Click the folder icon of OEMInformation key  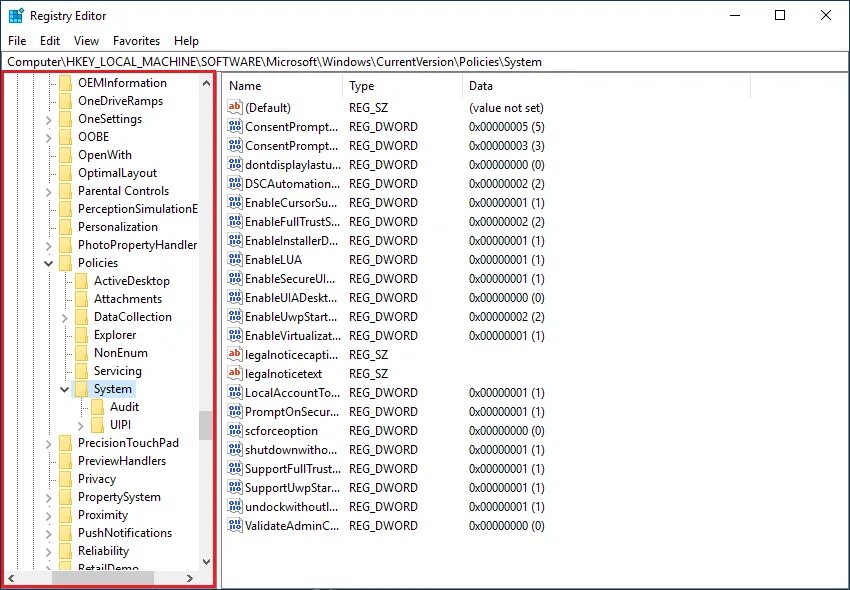(65, 83)
